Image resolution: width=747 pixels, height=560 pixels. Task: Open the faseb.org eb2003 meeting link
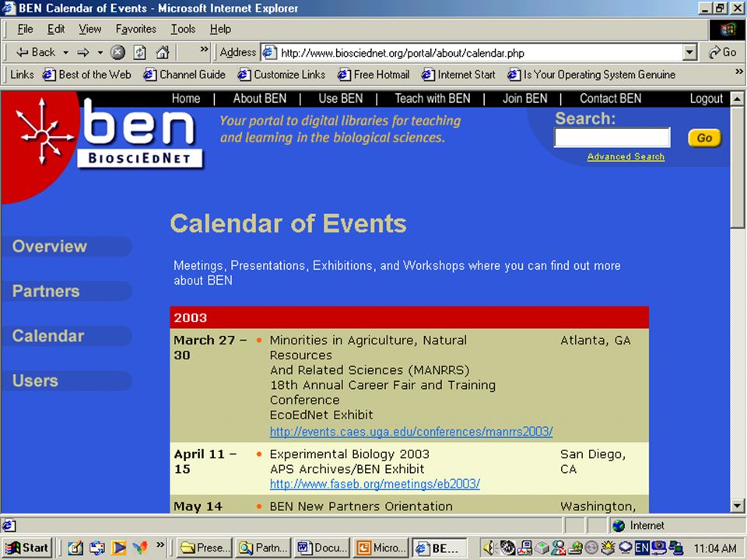click(x=375, y=485)
